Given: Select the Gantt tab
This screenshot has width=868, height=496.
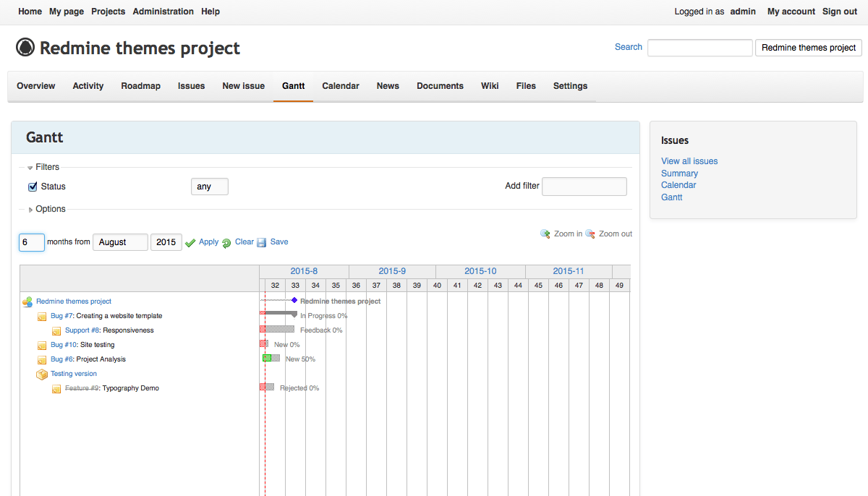Looking at the screenshot, I should tap(294, 86).
